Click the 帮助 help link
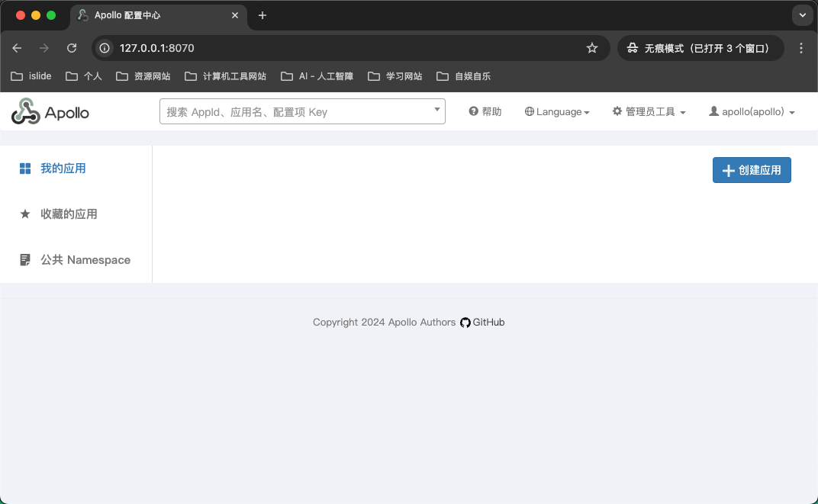 pyautogui.click(x=485, y=112)
